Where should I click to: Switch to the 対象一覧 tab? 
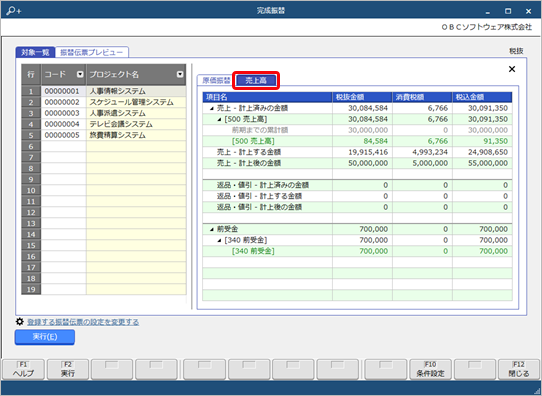[x=35, y=52]
